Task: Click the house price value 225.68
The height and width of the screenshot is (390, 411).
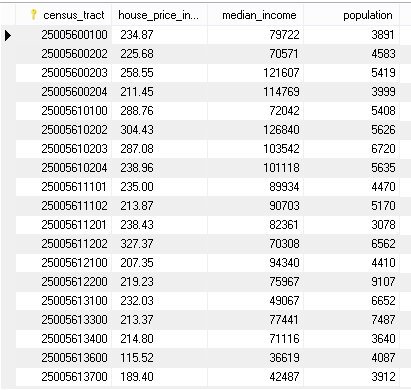Action: click(x=137, y=54)
